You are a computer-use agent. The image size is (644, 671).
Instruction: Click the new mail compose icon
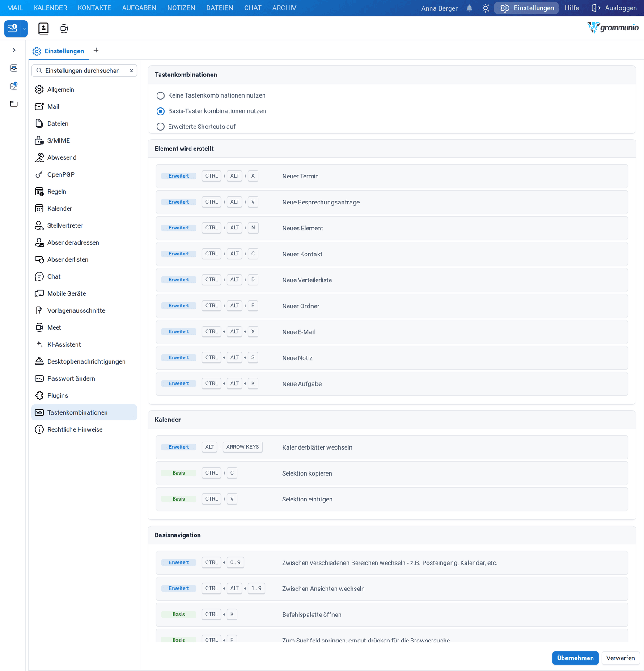pos(13,29)
